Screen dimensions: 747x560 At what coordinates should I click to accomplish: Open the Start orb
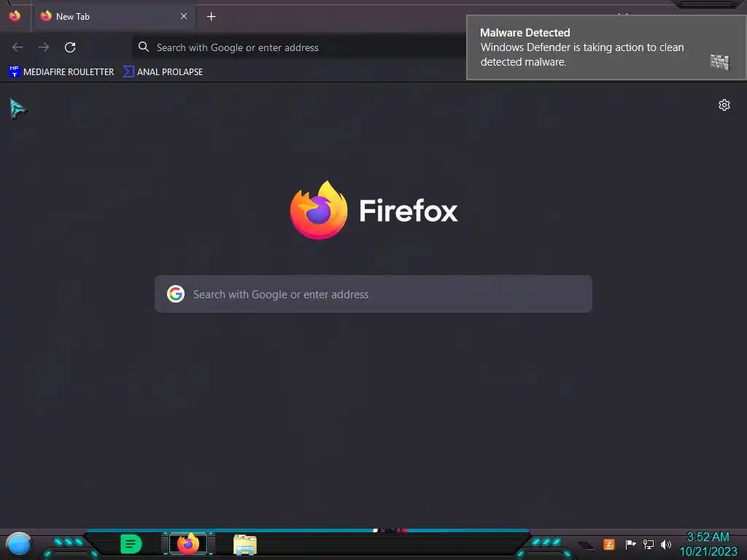click(18, 544)
